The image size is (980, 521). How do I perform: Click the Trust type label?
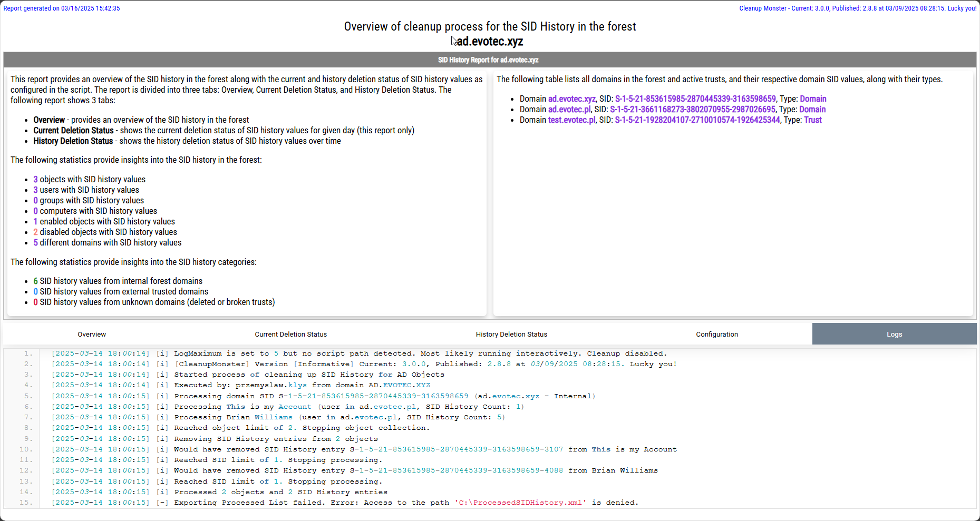pyautogui.click(x=812, y=120)
